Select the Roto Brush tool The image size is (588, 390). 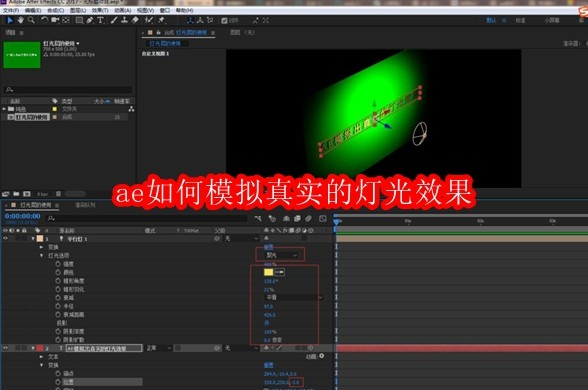tap(149, 20)
